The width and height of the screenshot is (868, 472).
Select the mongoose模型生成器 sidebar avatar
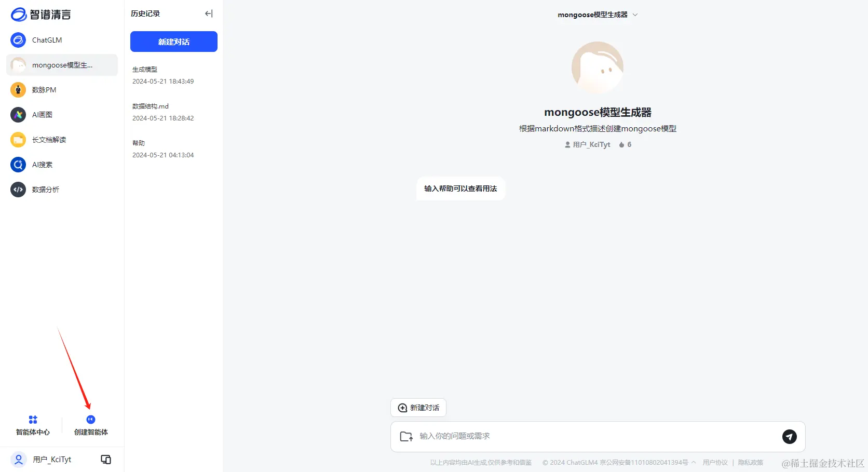tap(18, 65)
